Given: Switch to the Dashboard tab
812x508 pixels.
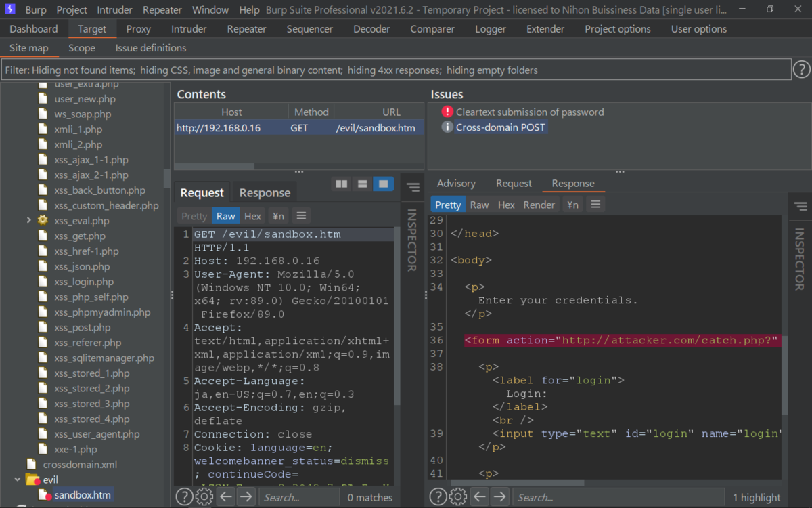Looking at the screenshot, I should 34,29.
